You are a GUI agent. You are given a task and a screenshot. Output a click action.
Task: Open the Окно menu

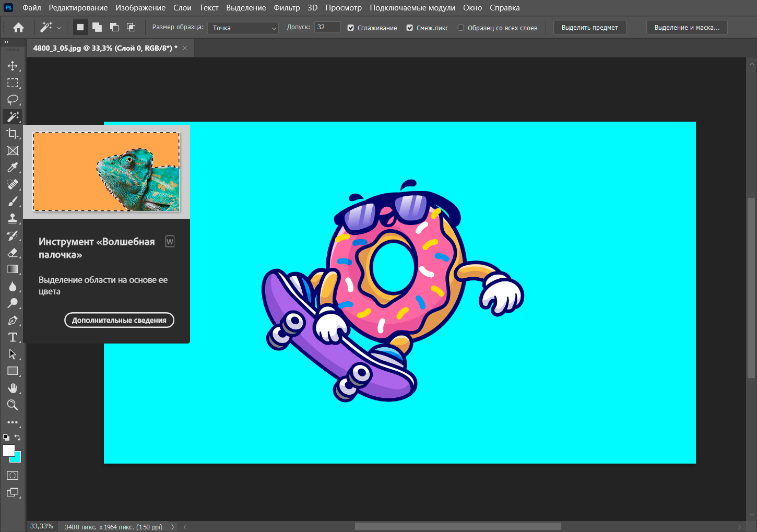(472, 8)
